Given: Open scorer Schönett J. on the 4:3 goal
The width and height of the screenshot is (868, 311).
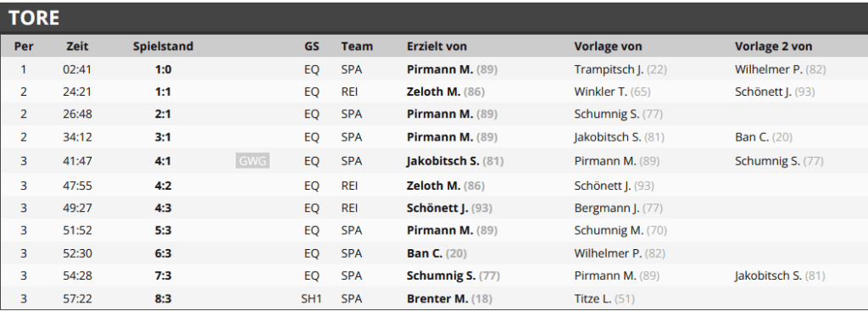Looking at the screenshot, I should coord(437,208).
